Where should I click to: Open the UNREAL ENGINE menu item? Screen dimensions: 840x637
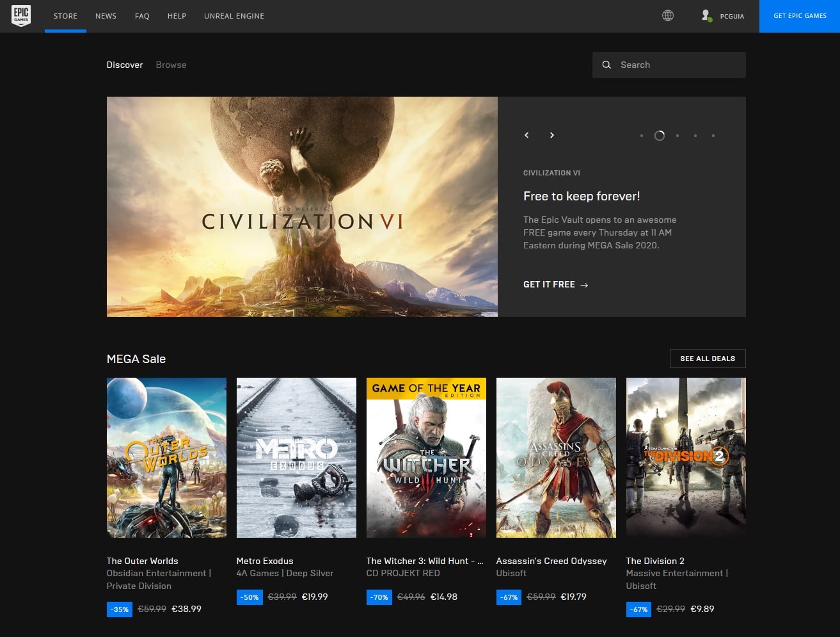coord(234,16)
